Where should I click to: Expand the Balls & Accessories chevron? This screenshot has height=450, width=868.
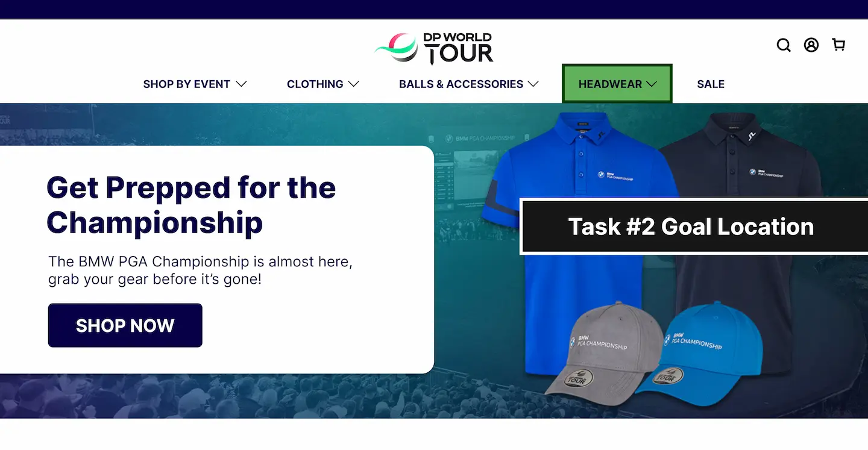(533, 84)
